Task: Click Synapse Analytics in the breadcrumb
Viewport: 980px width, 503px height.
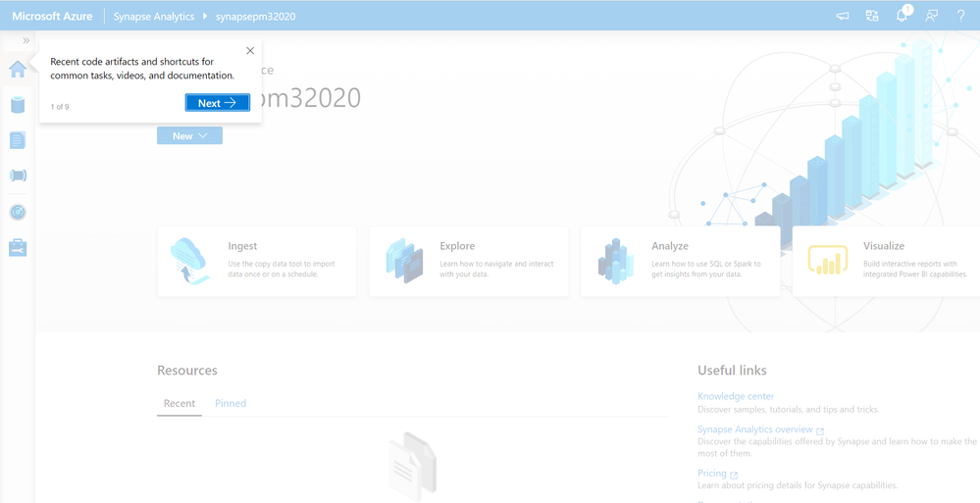Action: pos(154,17)
